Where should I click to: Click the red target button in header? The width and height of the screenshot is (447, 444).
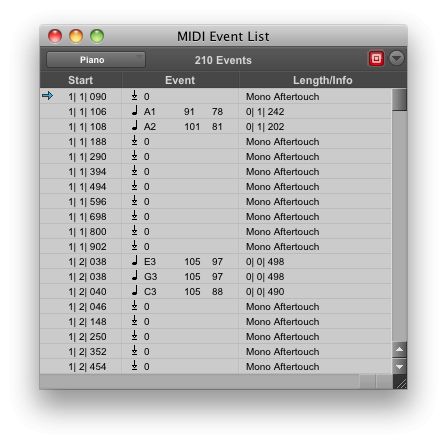point(376,59)
